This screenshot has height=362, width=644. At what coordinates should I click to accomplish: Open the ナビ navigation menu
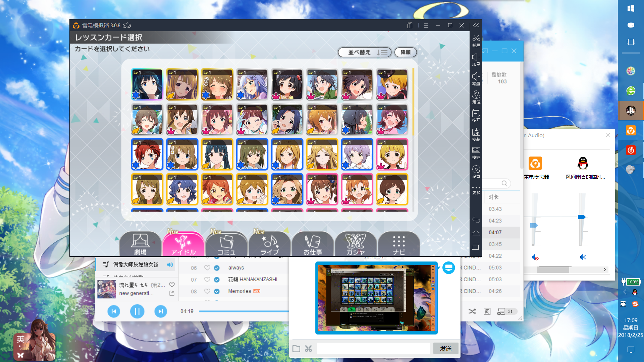click(x=399, y=244)
